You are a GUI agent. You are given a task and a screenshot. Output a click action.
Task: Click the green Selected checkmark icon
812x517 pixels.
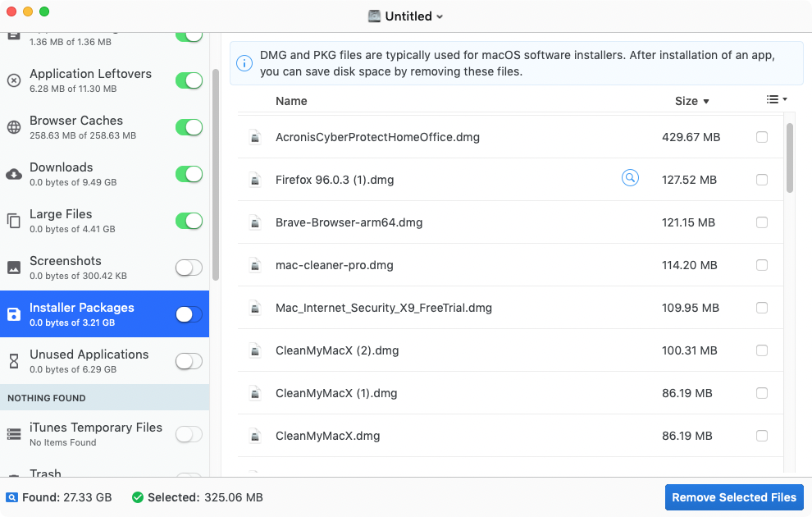click(137, 498)
